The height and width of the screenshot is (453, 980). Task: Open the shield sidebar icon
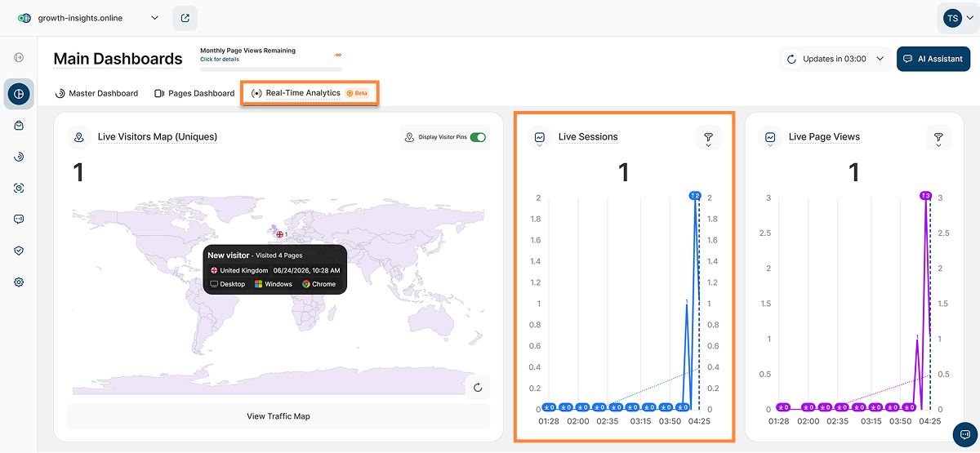[x=19, y=251]
